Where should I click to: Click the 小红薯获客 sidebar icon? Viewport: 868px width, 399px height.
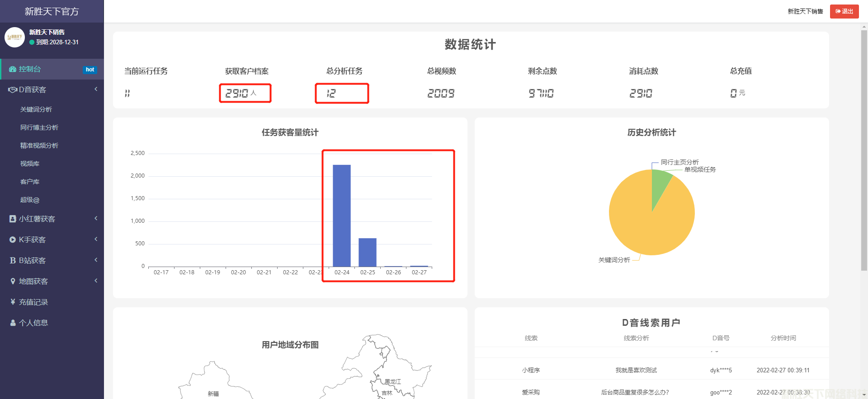[13, 219]
